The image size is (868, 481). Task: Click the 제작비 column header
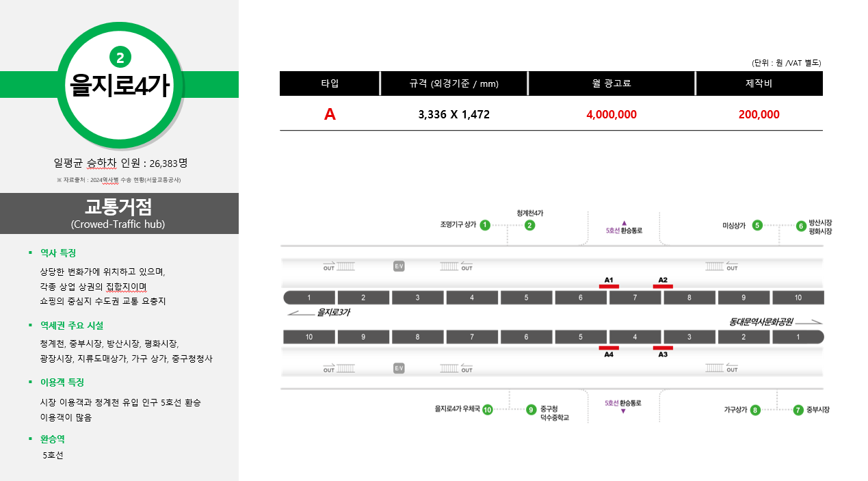pos(759,83)
